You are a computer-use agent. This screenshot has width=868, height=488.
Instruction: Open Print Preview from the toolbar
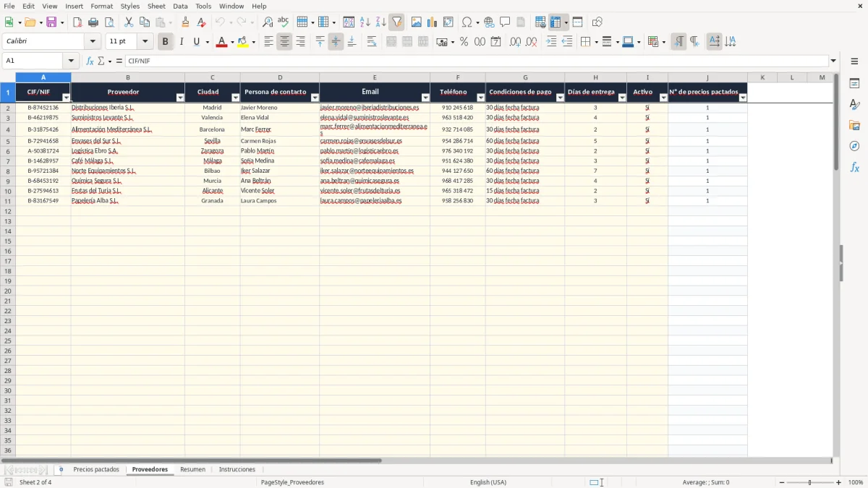(109, 22)
